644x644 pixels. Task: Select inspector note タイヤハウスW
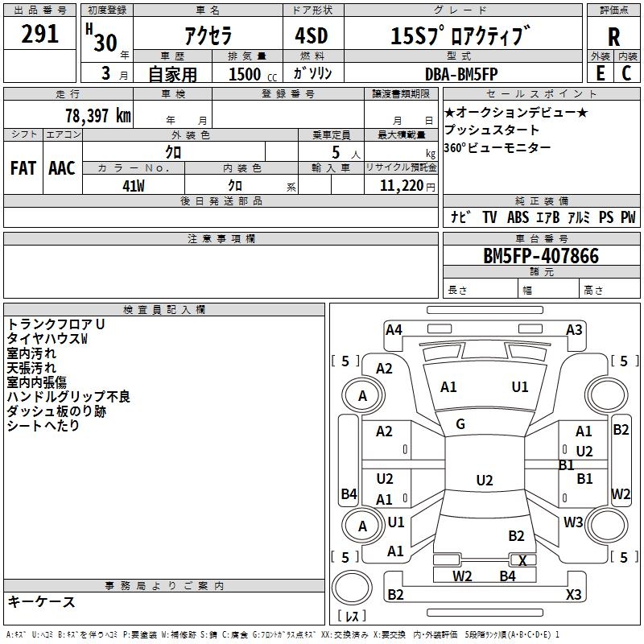click(x=47, y=338)
